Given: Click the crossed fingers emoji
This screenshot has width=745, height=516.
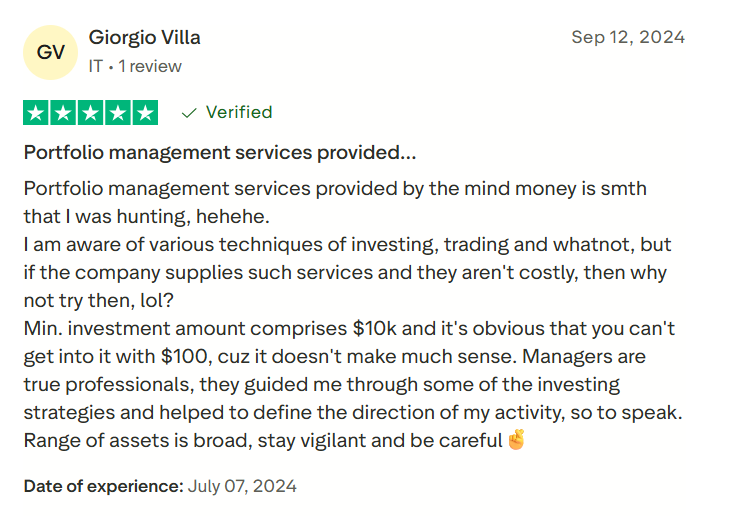Looking at the screenshot, I should pyautogui.click(x=516, y=440).
